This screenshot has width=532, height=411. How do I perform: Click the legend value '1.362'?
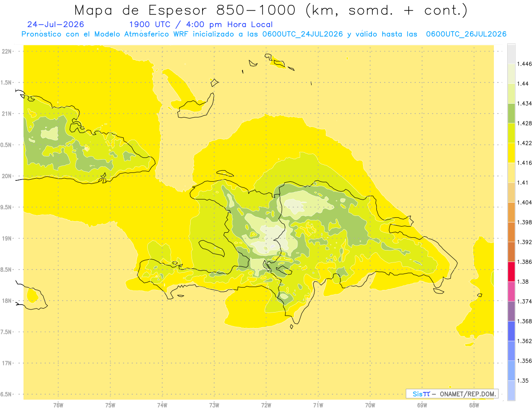pos(525,341)
